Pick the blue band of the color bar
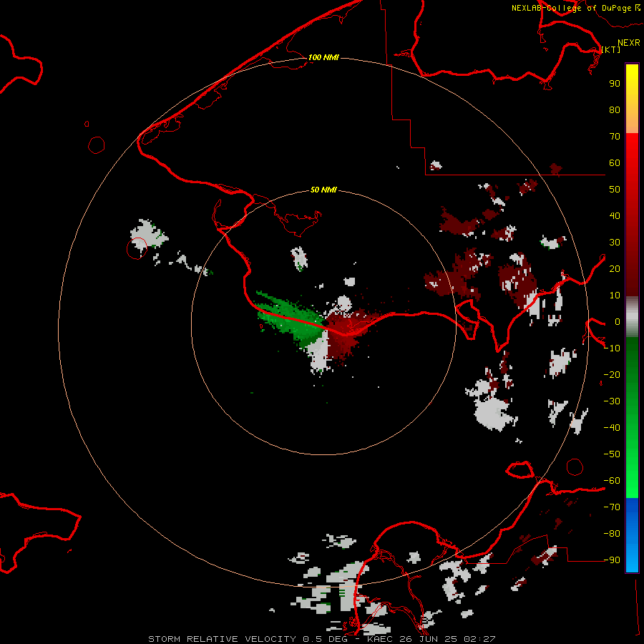This screenshot has height=644, width=644. [632, 535]
